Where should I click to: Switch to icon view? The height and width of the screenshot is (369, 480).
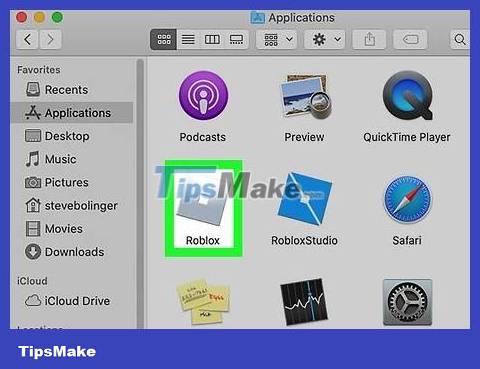163,40
